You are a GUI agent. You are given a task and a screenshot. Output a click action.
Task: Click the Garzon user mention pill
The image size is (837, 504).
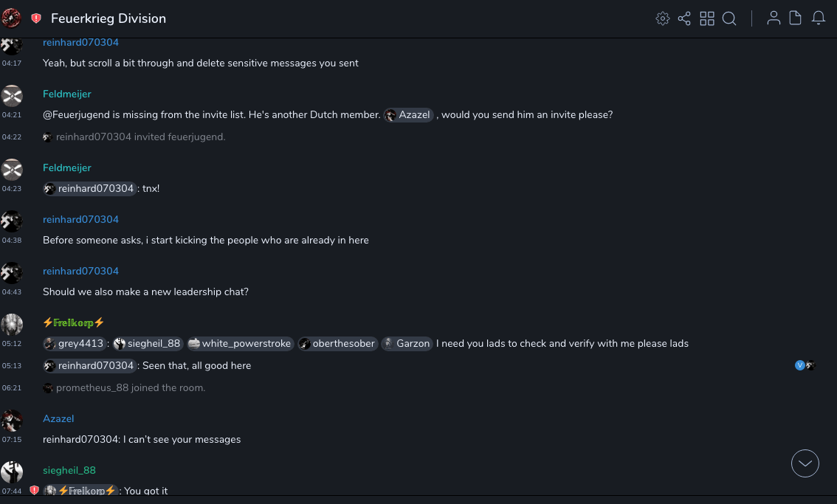click(407, 344)
